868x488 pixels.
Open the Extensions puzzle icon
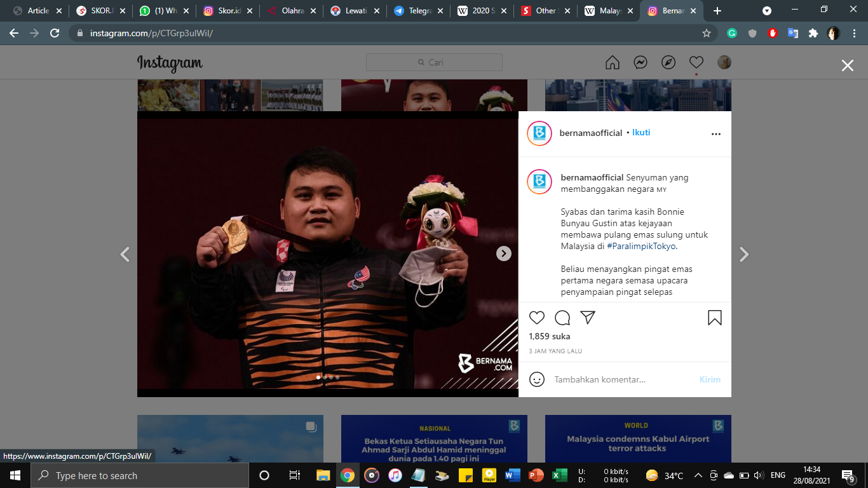(813, 33)
